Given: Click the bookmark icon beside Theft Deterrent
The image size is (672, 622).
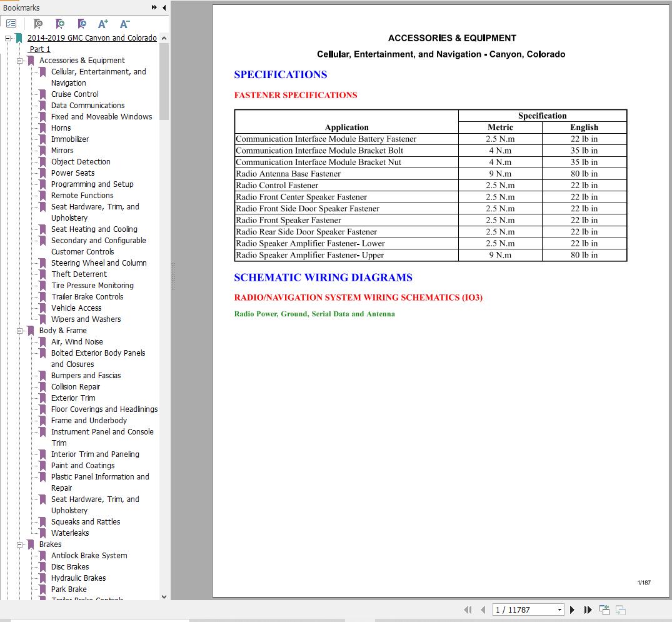Looking at the screenshot, I should (x=43, y=274).
